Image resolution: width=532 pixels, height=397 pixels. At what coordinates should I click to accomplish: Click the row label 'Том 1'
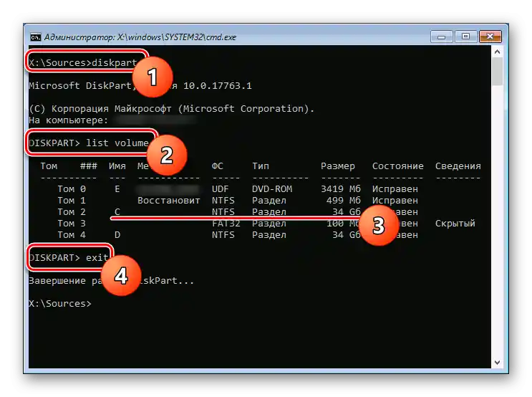click(x=72, y=201)
